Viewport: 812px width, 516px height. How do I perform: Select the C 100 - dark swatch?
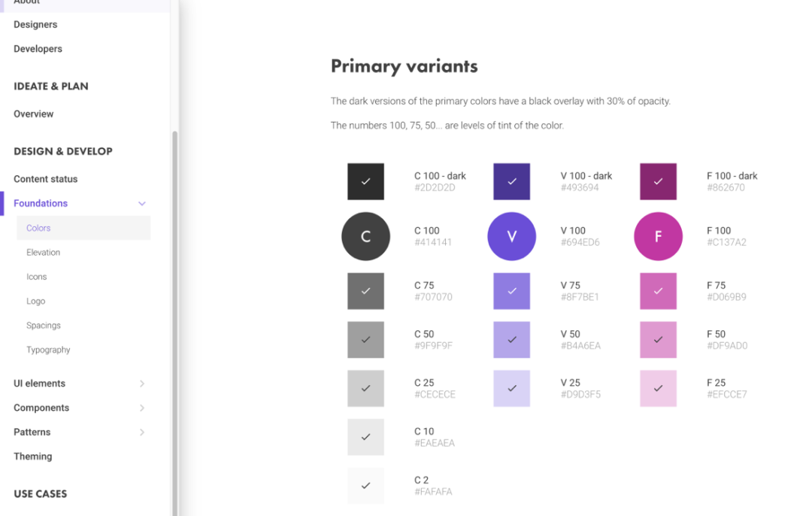click(365, 181)
